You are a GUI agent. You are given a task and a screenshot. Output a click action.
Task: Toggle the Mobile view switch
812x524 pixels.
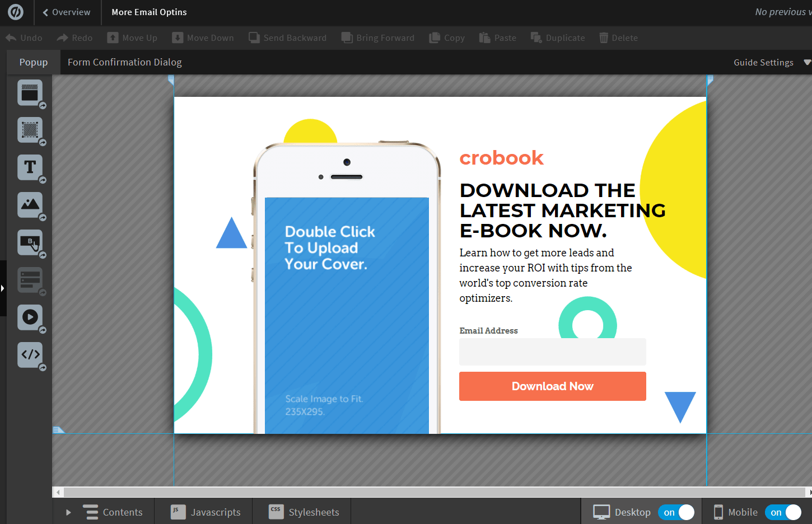[x=783, y=512]
